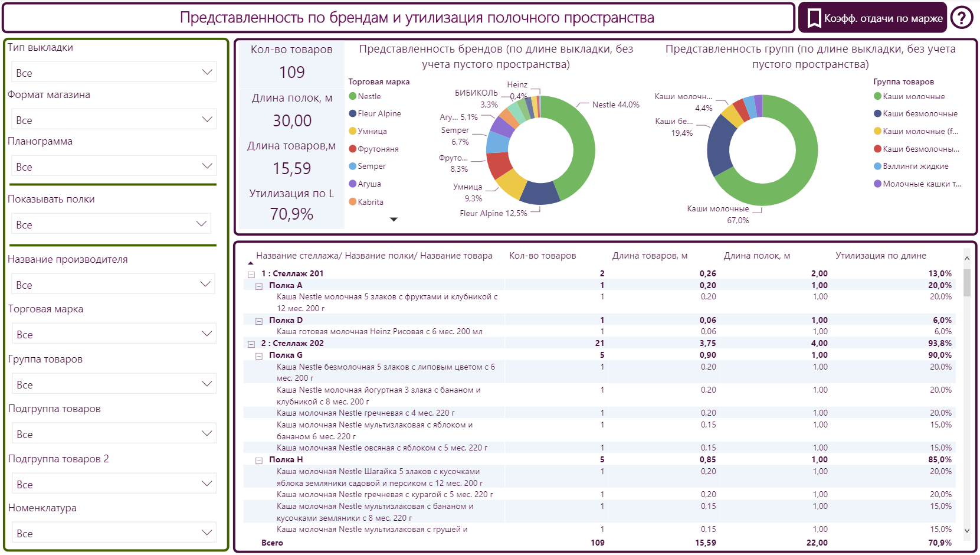980x555 pixels.
Task: Select Semper in brand legend
Action: pyautogui.click(x=368, y=166)
